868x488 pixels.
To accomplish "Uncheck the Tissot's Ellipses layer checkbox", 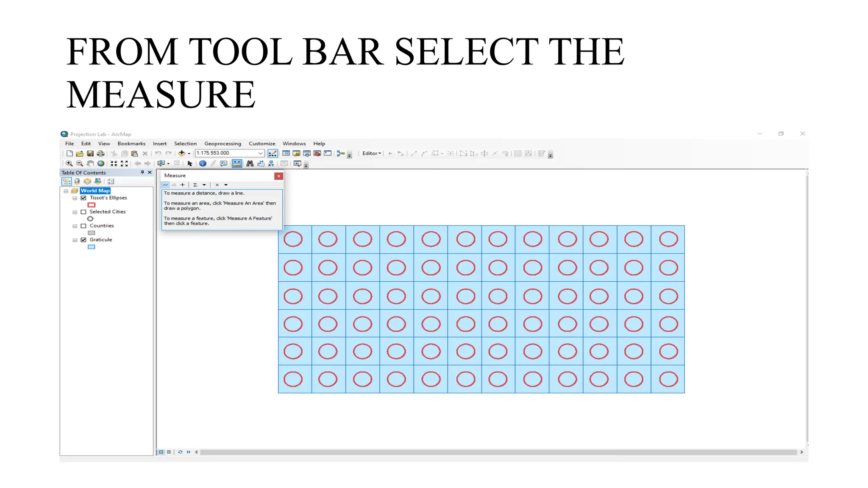I will (x=83, y=198).
